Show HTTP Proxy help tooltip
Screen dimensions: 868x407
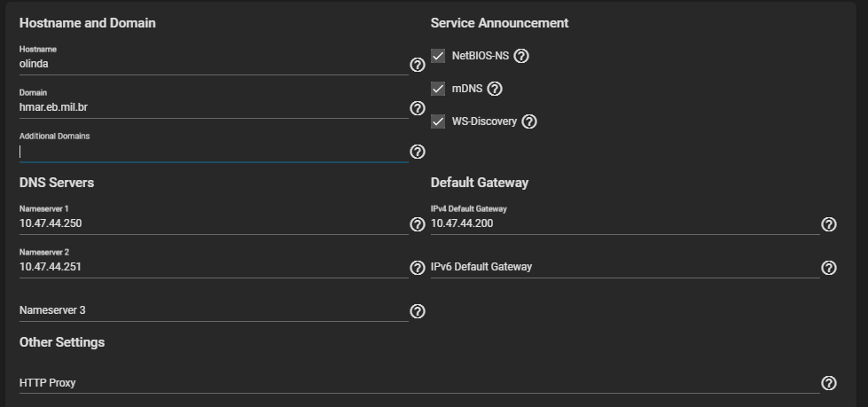pyautogui.click(x=829, y=383)
